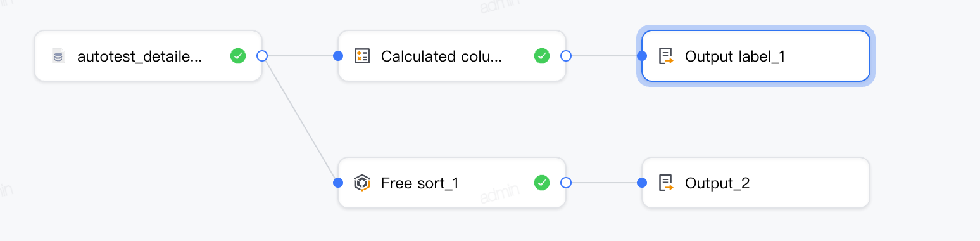Click the database icon on autotest_detaile node
Viewport: 980px width, 241px height.
(x=58, y=56)
